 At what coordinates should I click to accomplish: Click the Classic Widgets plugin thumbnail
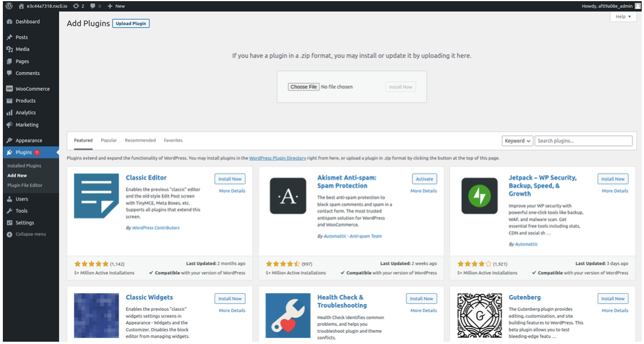(x=97, y=315)
